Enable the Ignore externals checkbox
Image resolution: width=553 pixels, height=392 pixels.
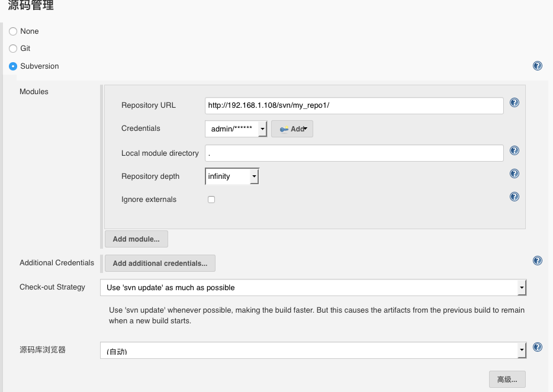211,200
